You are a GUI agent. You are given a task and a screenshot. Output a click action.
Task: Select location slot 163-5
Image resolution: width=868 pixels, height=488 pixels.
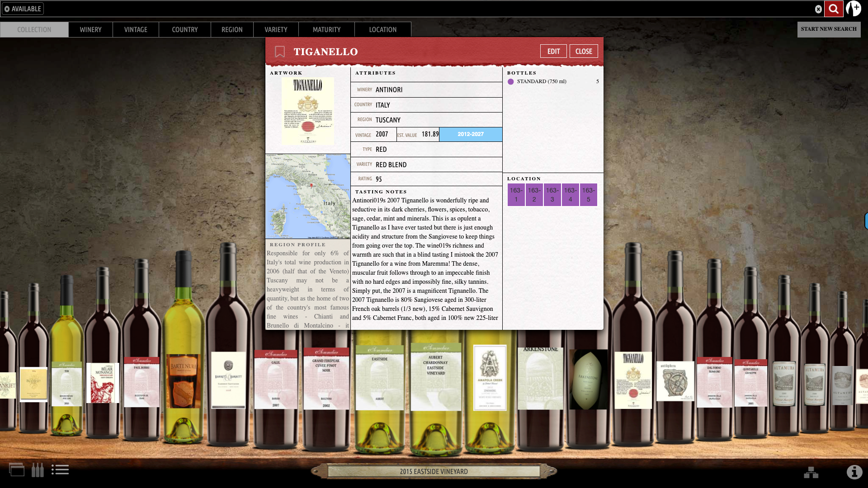click(x=588, y=195)
